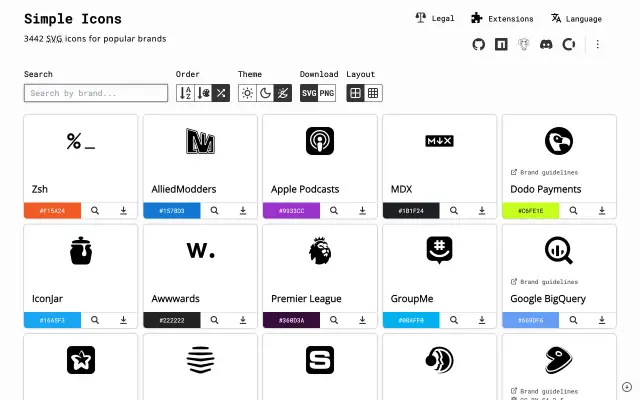Screen dimensions: 640x400
Task: Copy Premier League color #360D3A
Action: (x=291, y=320)
